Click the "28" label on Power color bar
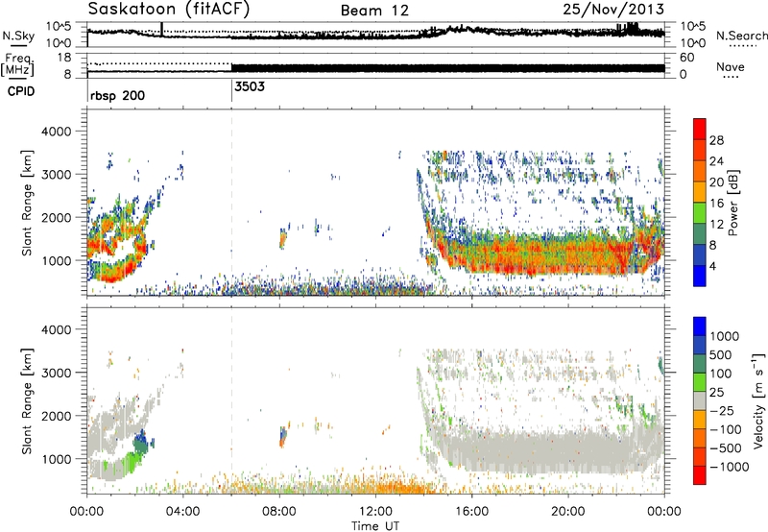This screenshot has height=532, width=768. [x=716, y=140]
